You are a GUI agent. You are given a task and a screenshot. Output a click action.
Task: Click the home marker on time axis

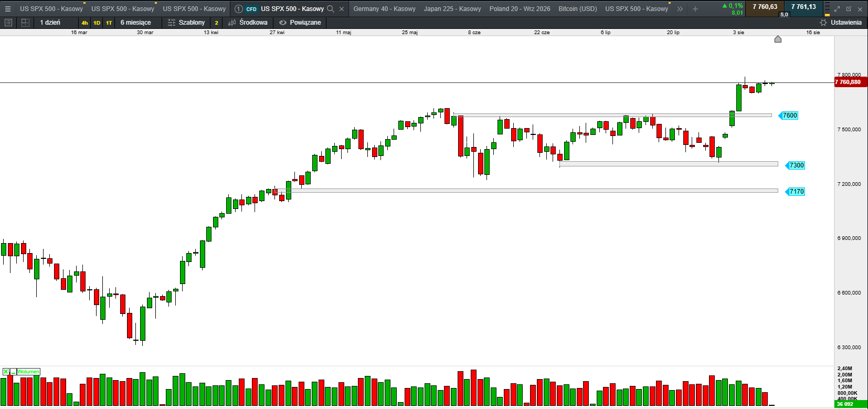tap(778, 39)
